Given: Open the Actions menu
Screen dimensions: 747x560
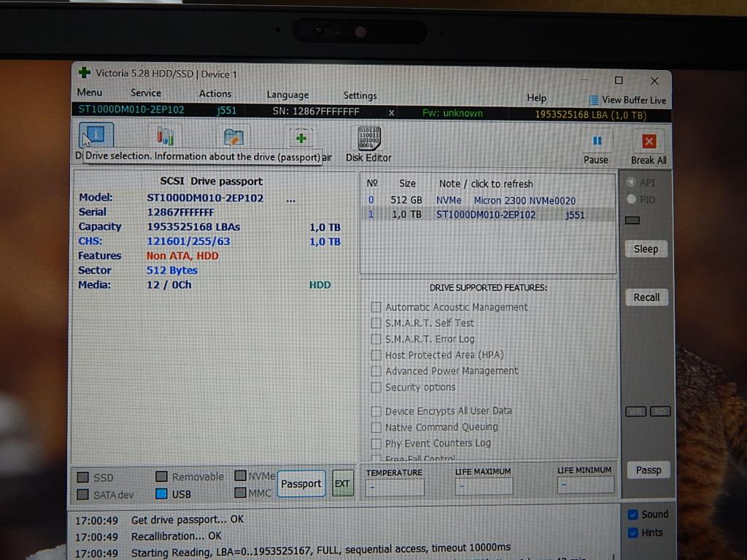Looking at the screenshot, I should point(215,93).
